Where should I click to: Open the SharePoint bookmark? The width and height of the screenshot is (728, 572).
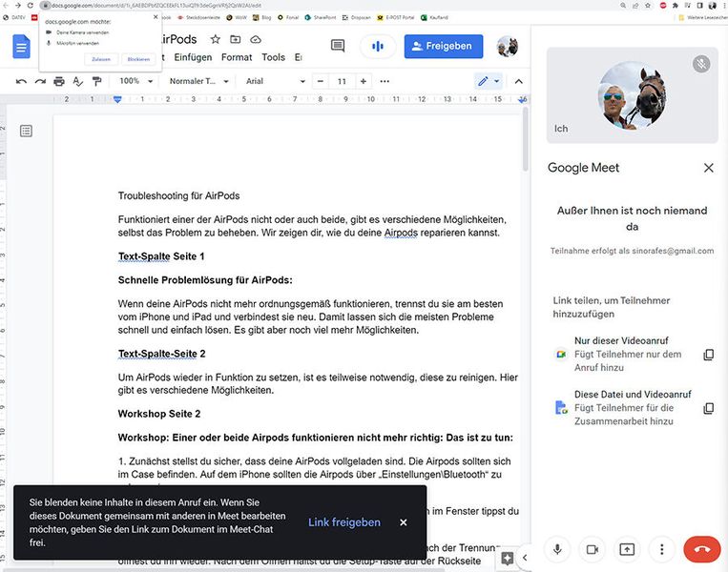click(321, 17)
